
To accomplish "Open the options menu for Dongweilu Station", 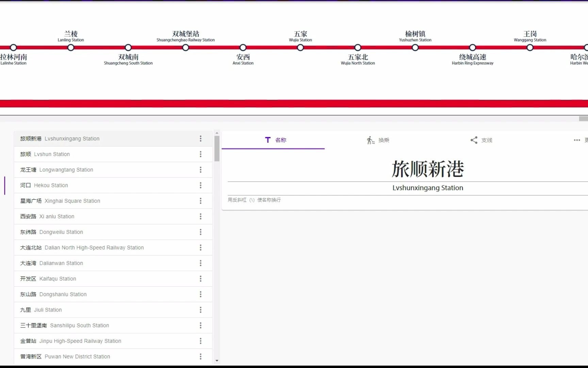I will click(200, 232).
